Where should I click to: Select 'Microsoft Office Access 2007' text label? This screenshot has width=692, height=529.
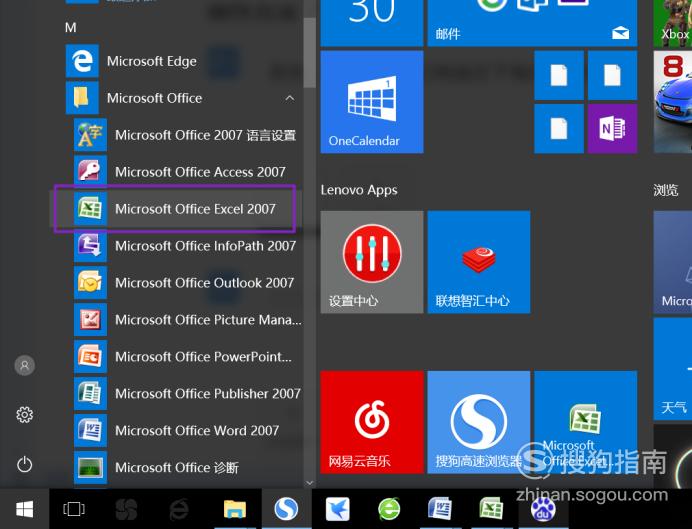[200, 172]
